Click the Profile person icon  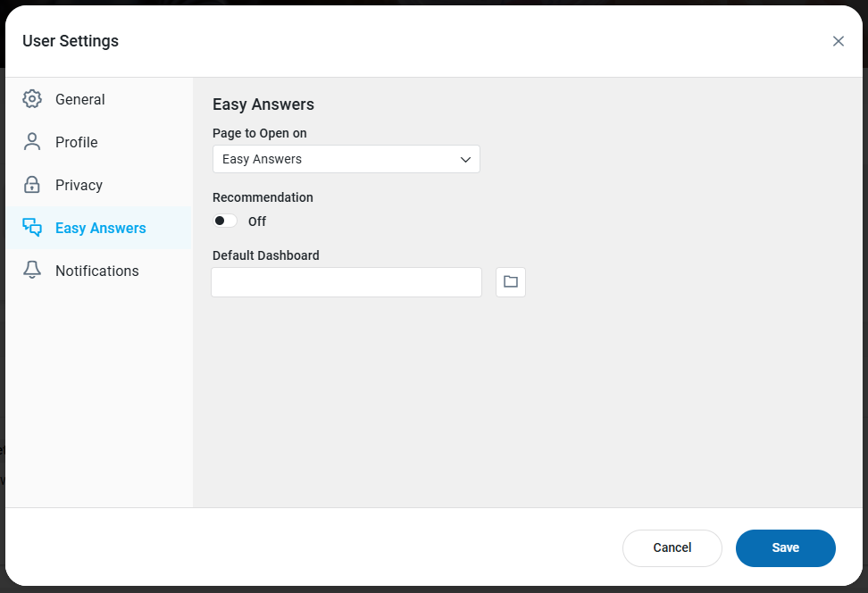[32, 142]
